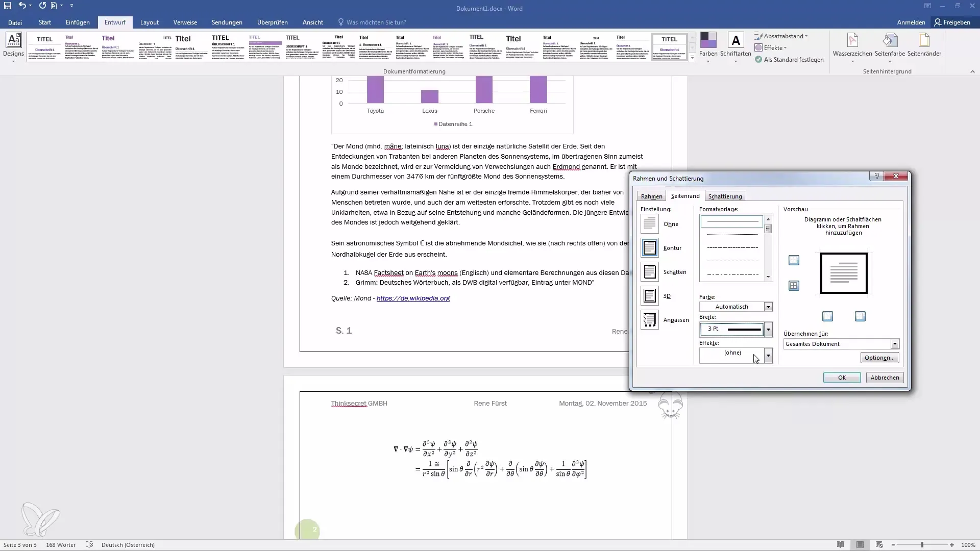Open the Undo history dropdown arrow
Image resolution: width=980 pixels, height=551 pixels.
pyautogui.click(x=31, y=6)
